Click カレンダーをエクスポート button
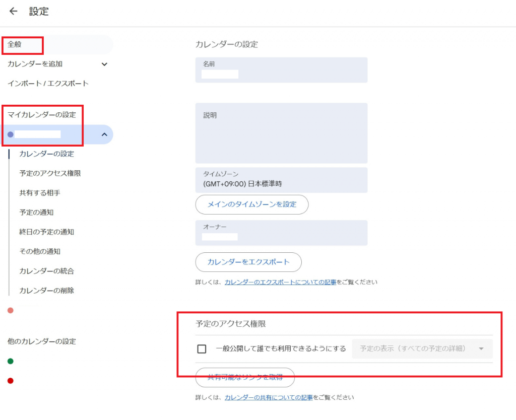Image resolution: width=516 pixels, height=420 pixels. [248, 262]
